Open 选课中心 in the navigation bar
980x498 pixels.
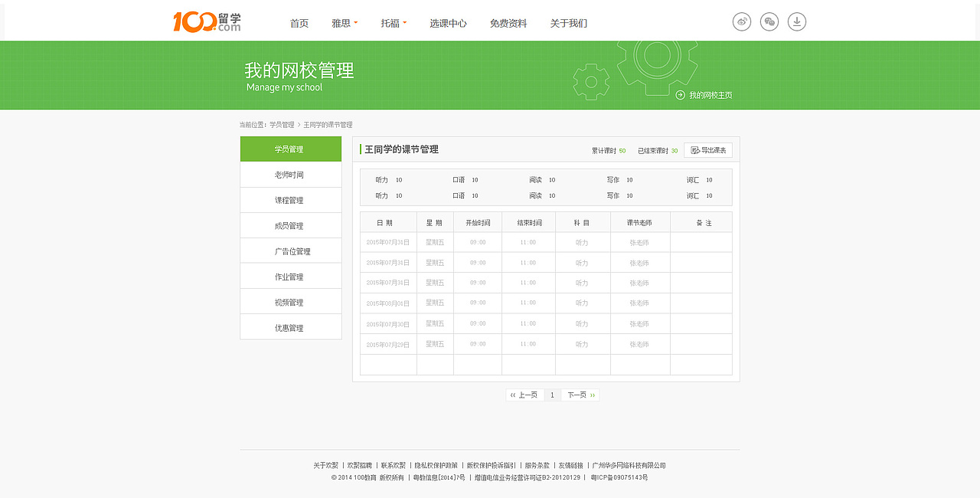(448, 23)
